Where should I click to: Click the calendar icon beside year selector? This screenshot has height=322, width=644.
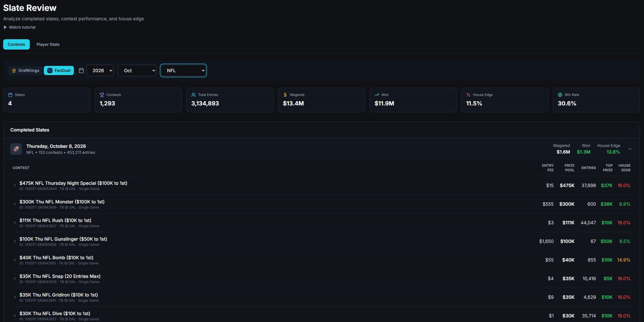81,70
